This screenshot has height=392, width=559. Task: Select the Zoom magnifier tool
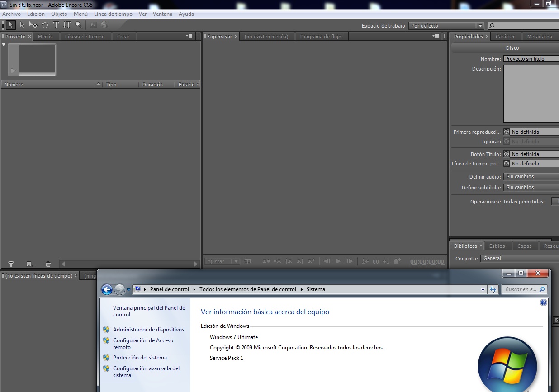79,25
